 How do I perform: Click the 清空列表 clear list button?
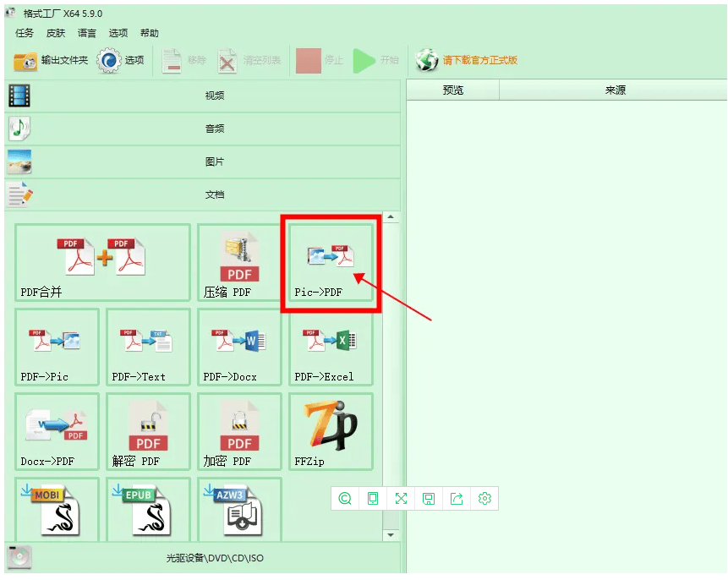(x=249, y=60)
